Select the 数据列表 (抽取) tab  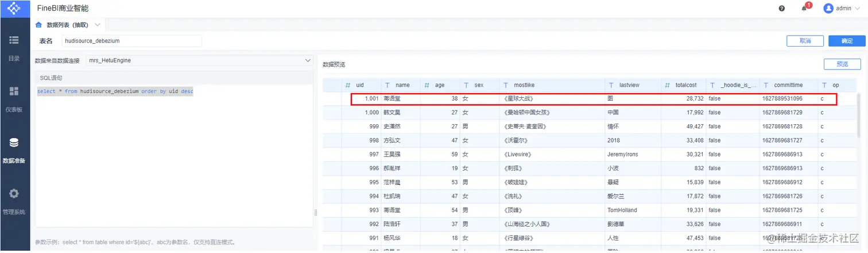click(x=67, y=25)
